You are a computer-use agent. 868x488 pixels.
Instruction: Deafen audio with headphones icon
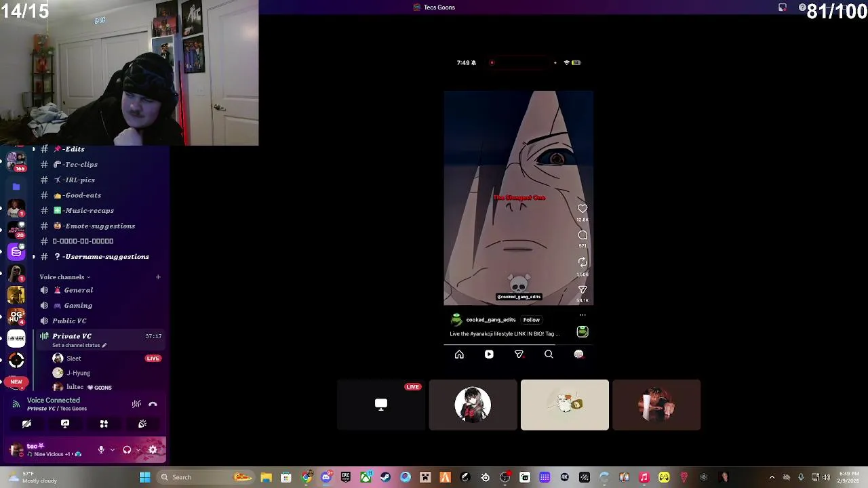(x=127, y=450)
